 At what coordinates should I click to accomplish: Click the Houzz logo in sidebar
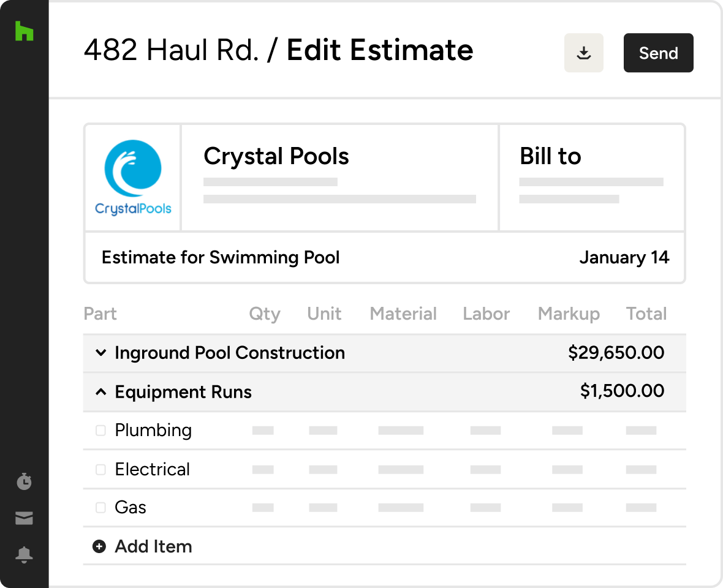pyautogui.click(x=24, y=31)
